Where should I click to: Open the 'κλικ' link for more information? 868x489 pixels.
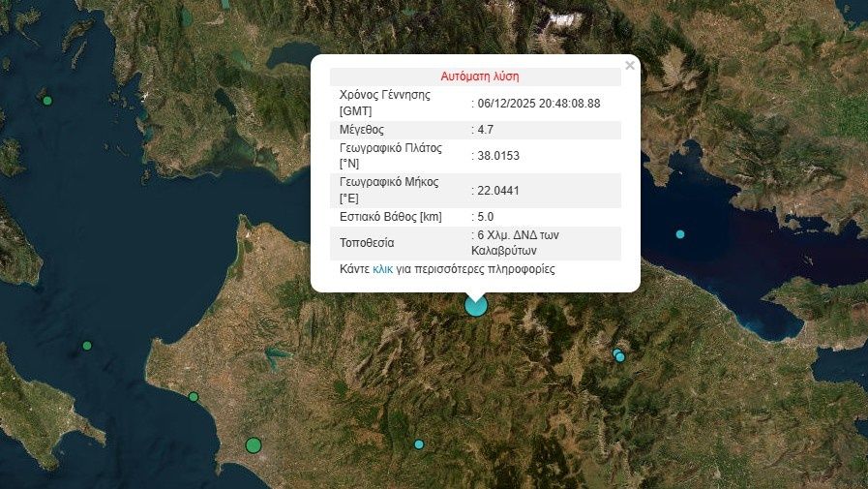click(x=382, y=268)
